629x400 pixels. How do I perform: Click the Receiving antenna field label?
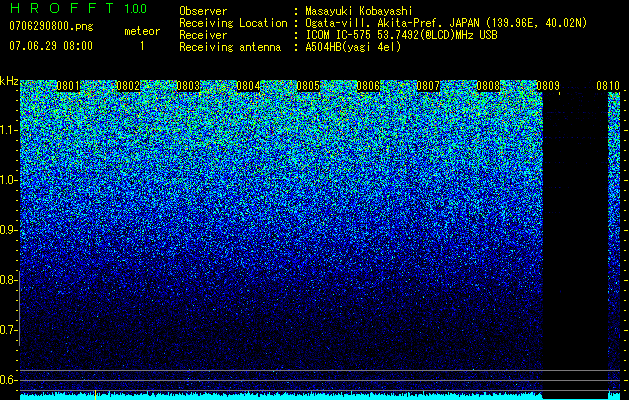pos(230,47)
